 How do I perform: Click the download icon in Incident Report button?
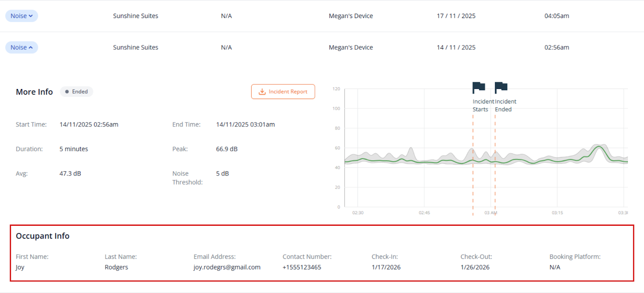pyautogui.click(x=262, y=92)
